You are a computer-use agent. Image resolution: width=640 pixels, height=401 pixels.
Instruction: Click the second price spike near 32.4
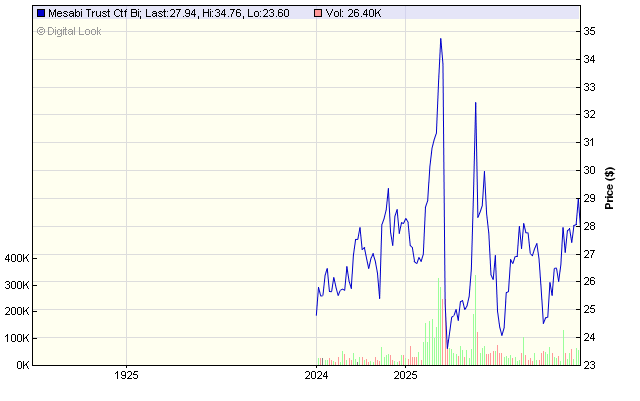click(x=476, y=103)
